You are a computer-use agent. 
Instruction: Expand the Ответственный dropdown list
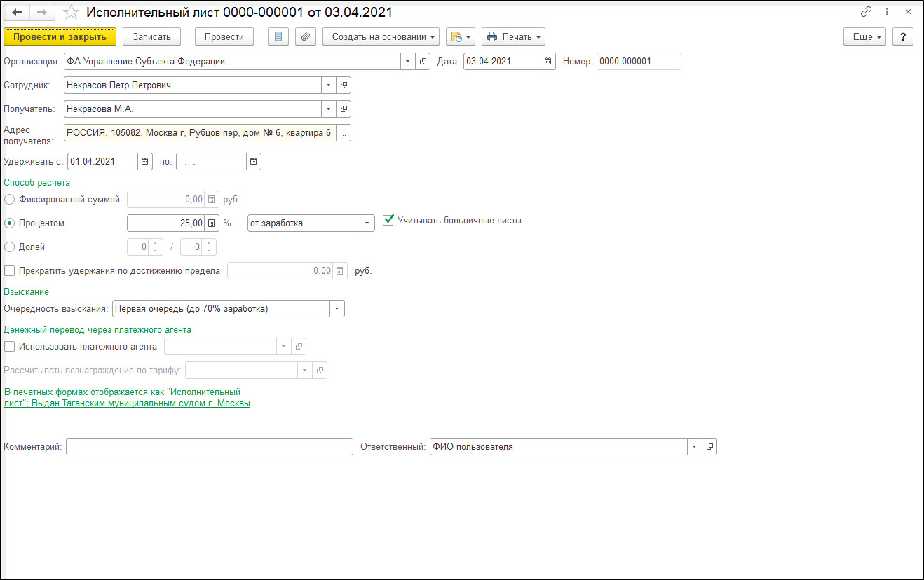695,446
